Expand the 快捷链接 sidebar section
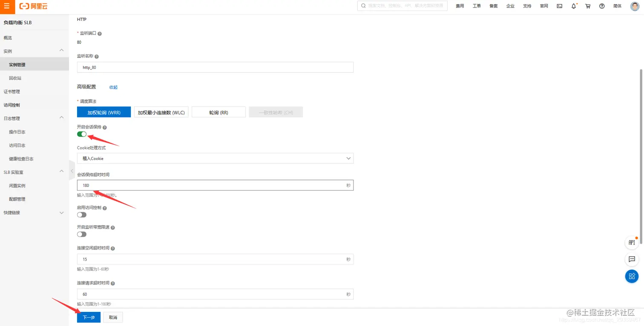 (61, 212)
